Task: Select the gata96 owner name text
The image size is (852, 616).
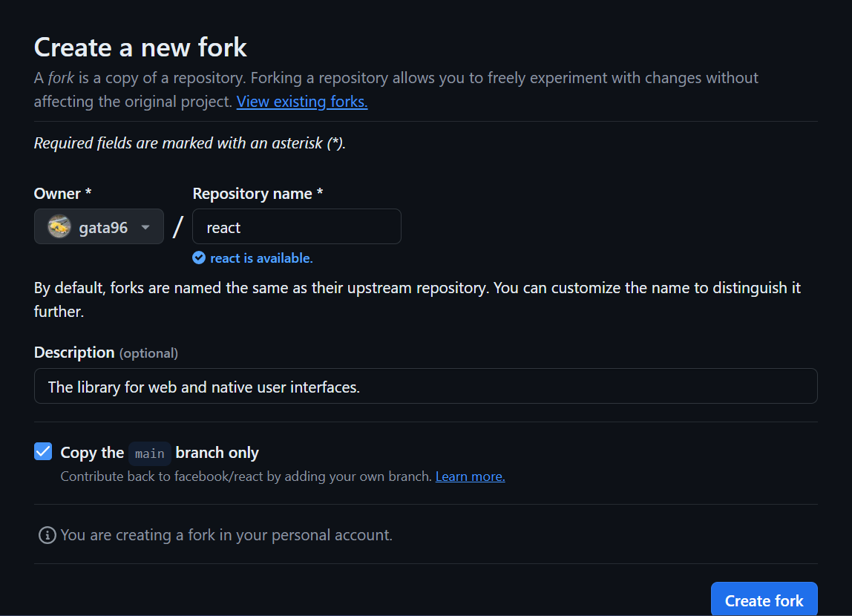Action: pos(103,228)
